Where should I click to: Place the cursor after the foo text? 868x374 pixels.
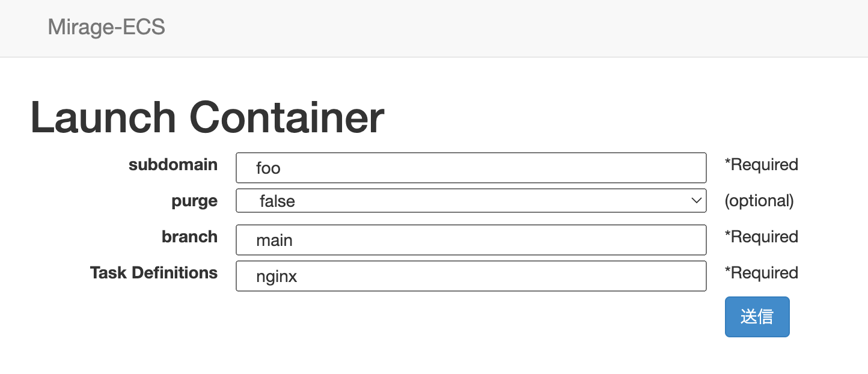point(282,168)
